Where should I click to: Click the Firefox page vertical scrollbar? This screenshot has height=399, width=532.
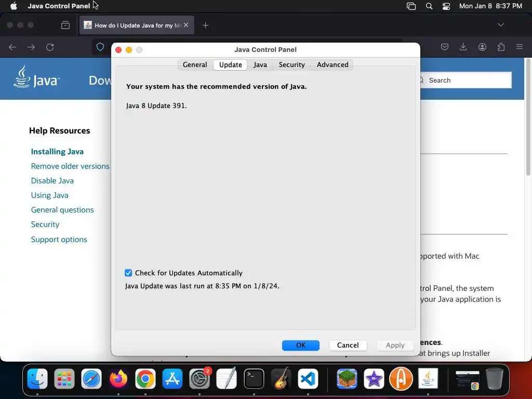click(x=528, y=117)
